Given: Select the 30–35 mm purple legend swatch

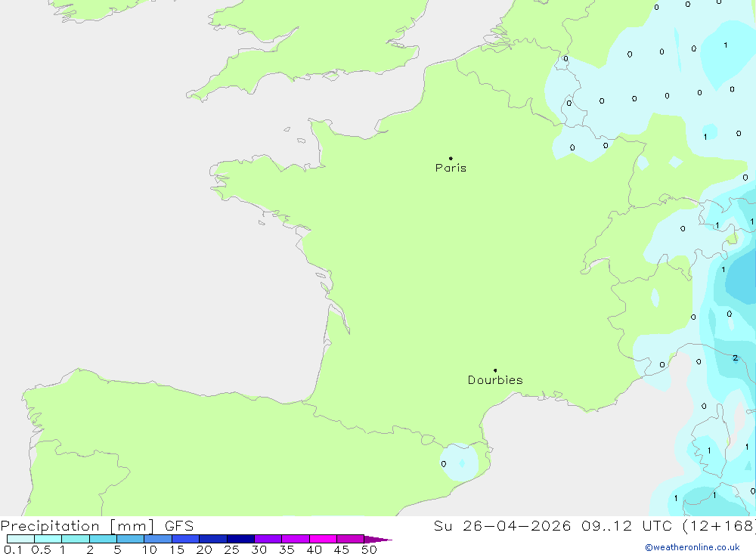Looking at the screenshot, I should point(268,539).
